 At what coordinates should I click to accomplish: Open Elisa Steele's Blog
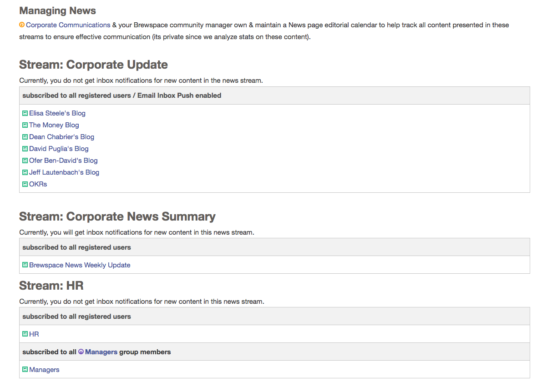point(57,113)
